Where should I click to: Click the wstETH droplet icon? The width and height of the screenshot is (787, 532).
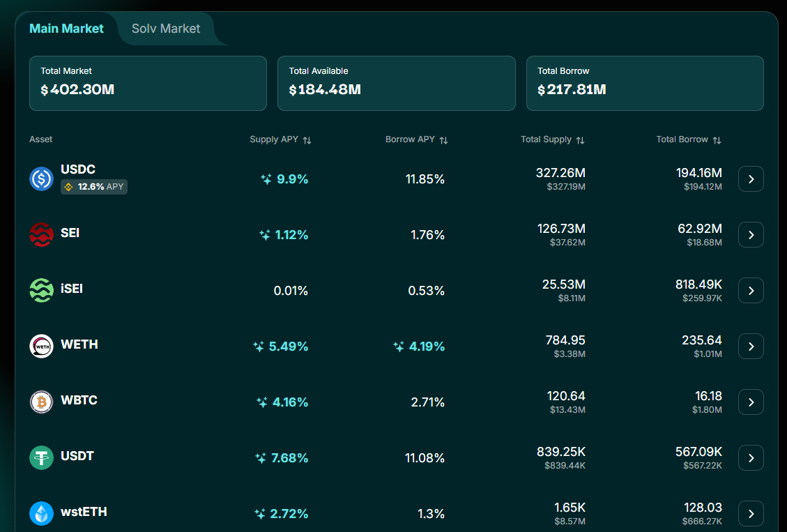pos(41,513)
